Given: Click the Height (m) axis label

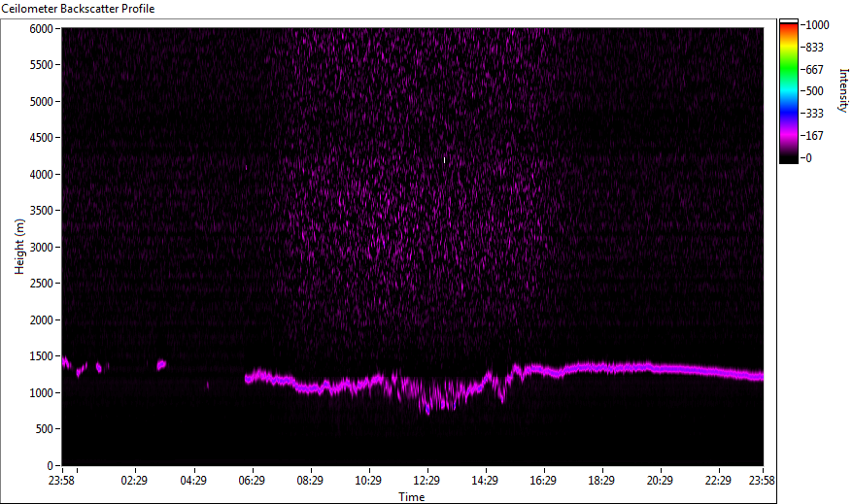Looking at the screenshot, I should 19,247.
